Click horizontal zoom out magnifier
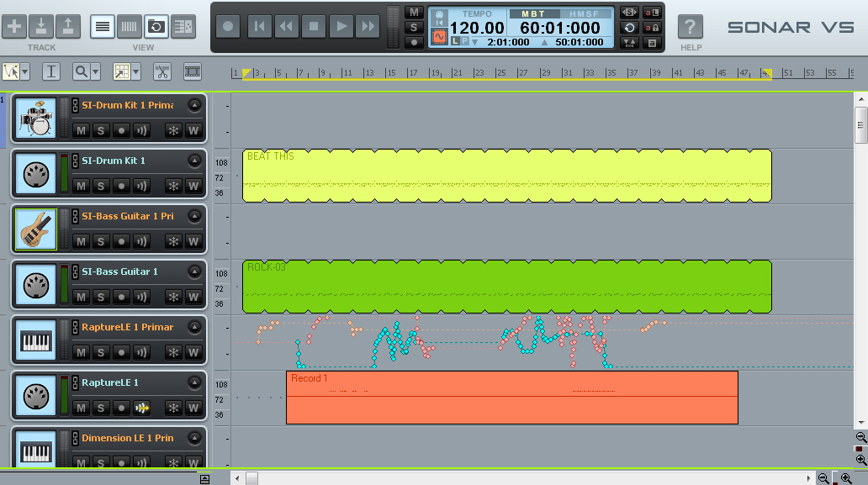This screenshot has height=485, width=868. (x=823, y=478)
